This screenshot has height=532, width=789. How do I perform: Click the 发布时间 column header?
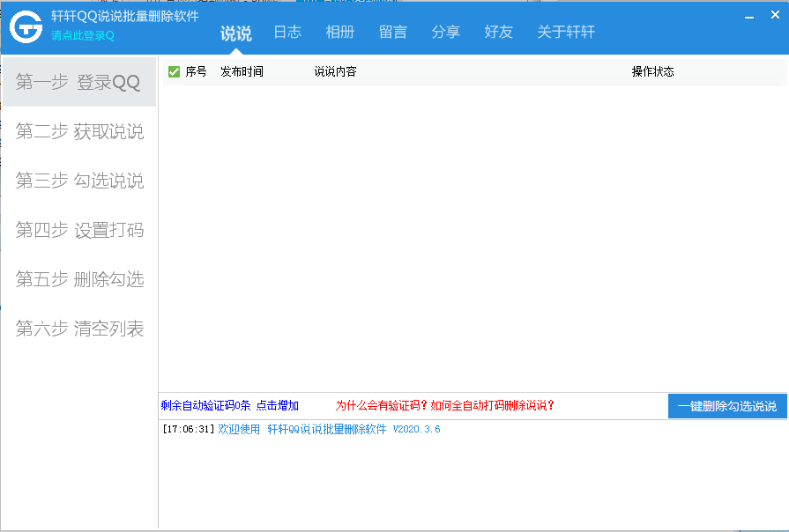tap(242, 72)
